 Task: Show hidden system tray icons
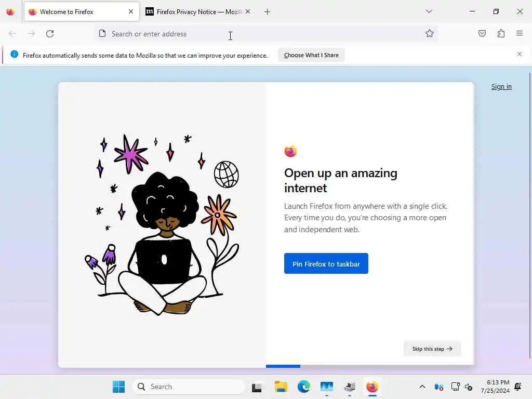tap(422, 387)
